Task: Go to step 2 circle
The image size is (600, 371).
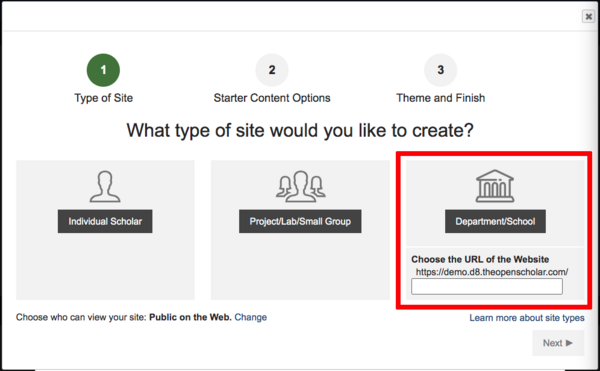Action: pos(272,70)
